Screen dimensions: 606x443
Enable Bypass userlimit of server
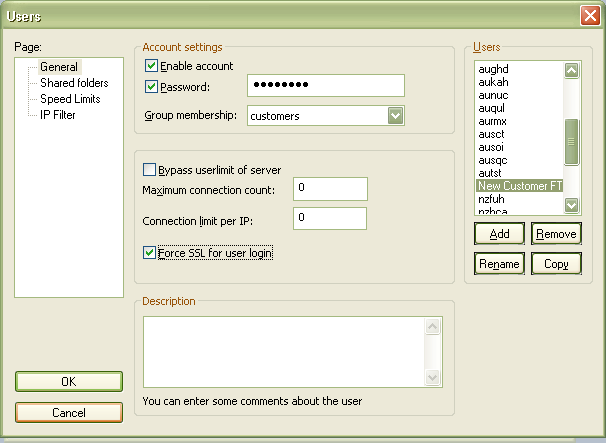tap(151, 170)
